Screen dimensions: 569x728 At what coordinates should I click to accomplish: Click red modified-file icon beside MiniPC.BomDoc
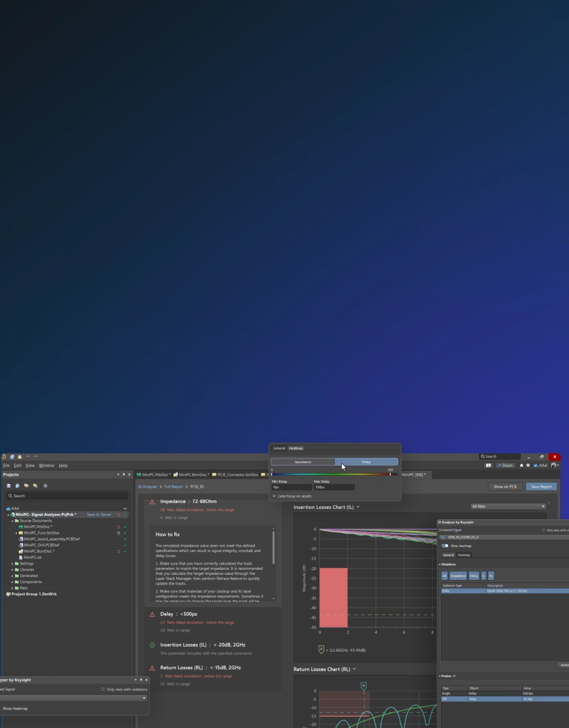click(119, 551)
